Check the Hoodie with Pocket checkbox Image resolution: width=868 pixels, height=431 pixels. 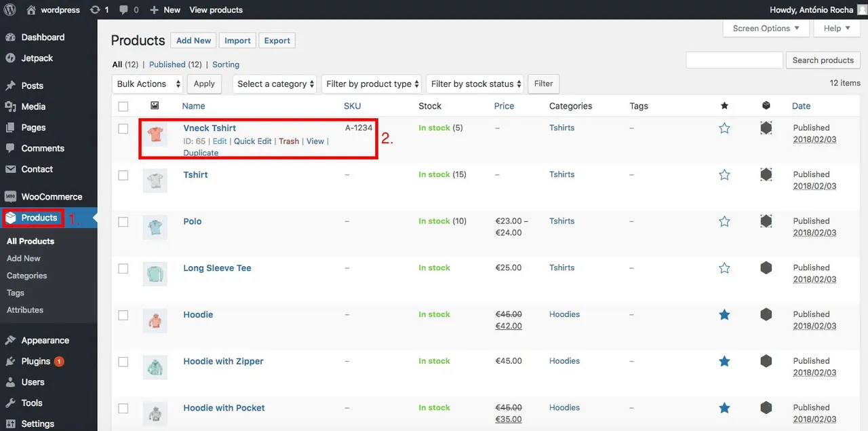click(123, 409)
